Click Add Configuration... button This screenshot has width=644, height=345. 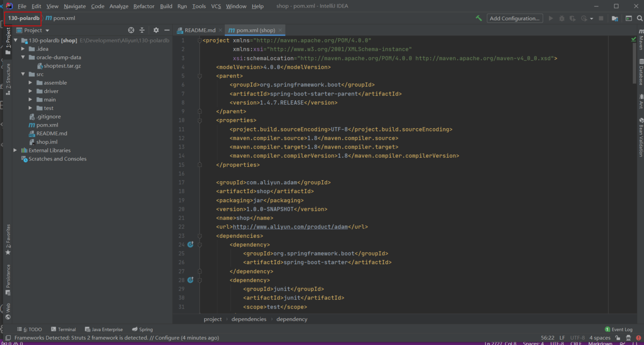(515, 18)
